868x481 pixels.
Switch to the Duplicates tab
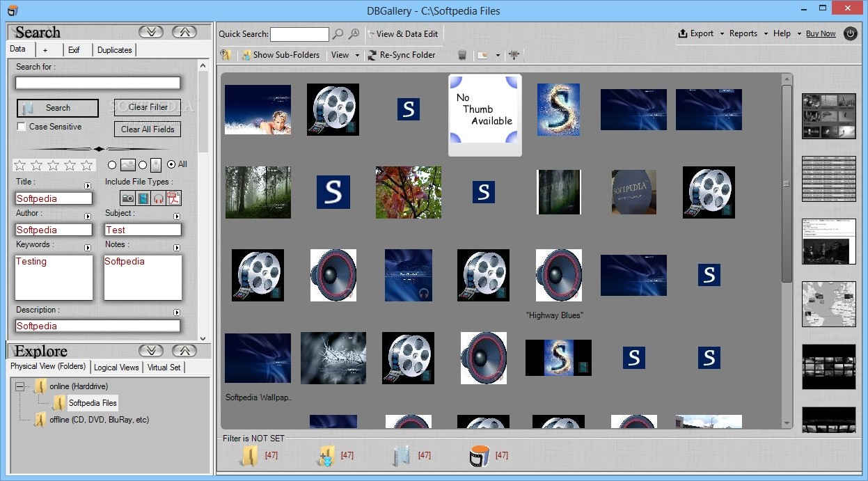click(x=115, y=50)
